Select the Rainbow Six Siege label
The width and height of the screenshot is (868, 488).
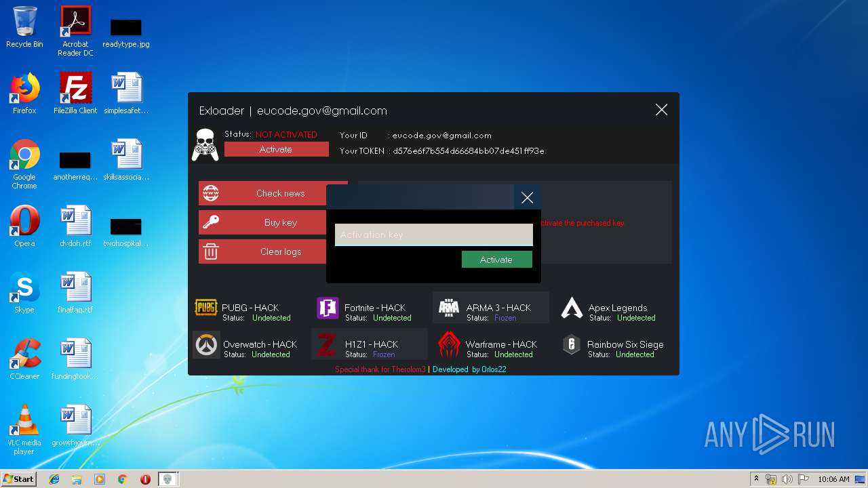625,344
